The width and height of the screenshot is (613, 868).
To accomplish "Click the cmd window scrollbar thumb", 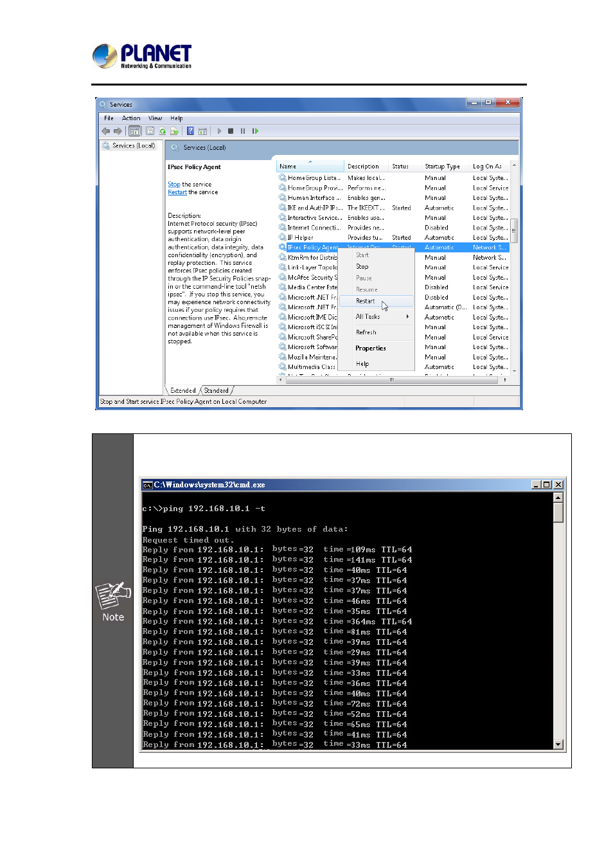I will pyautogui.click(x=558, y=512).
